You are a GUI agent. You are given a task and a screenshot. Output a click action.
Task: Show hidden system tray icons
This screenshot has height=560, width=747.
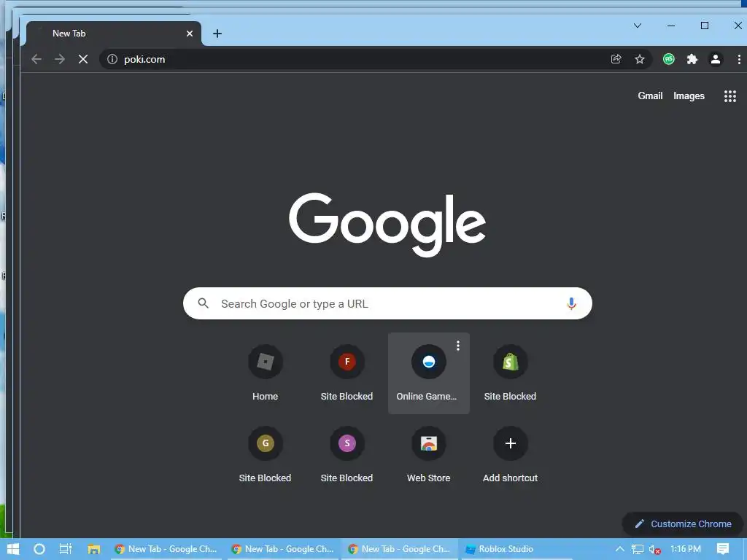point(620,549)
